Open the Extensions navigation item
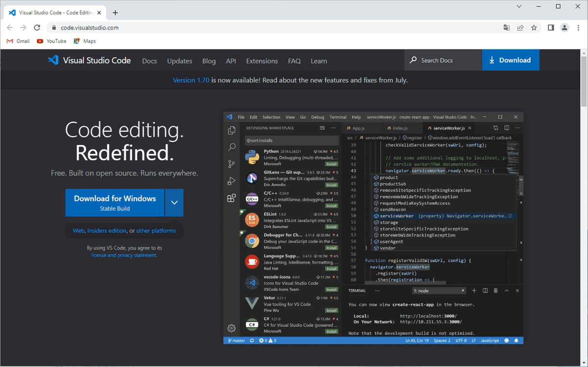 click(262, 61)
